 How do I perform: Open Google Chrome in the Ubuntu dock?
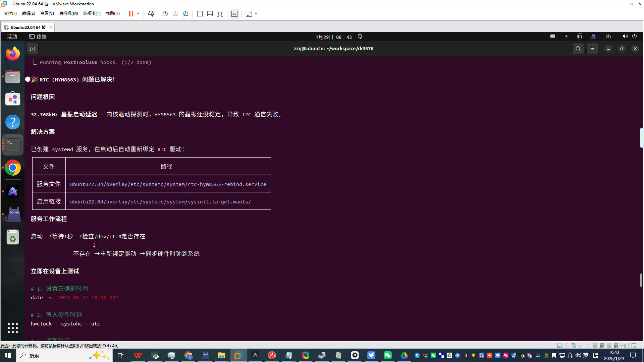(x=13, y=168)
